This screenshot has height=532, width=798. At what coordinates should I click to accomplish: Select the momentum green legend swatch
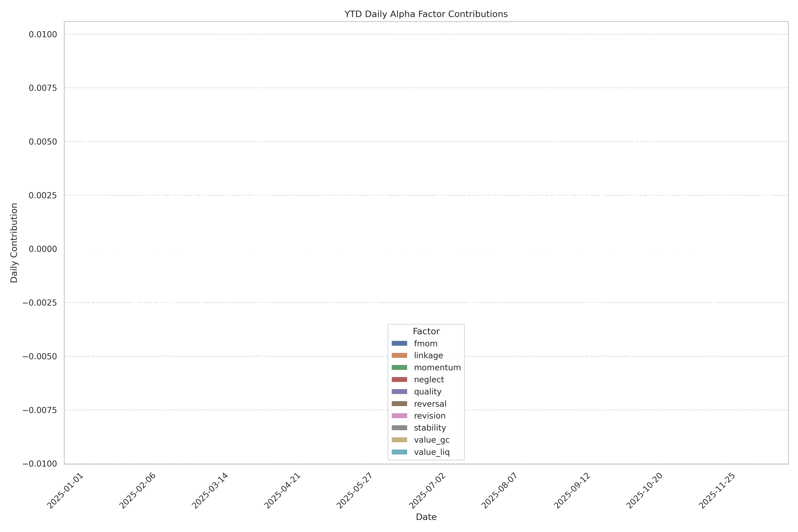(x=399, y=367)
